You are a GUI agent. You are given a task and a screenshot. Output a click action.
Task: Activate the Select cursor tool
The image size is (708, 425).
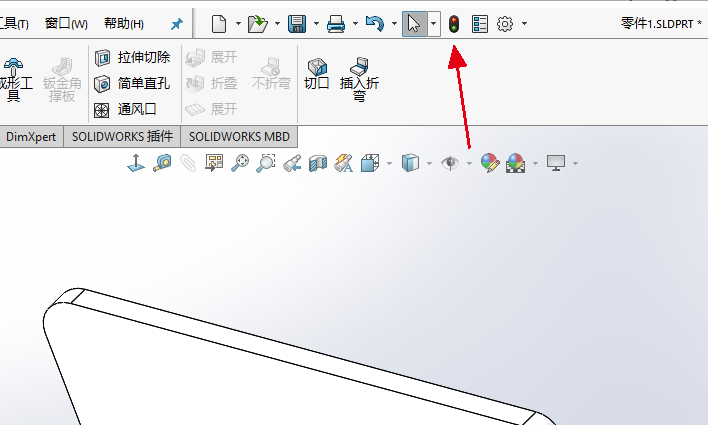tap(414, 23)
